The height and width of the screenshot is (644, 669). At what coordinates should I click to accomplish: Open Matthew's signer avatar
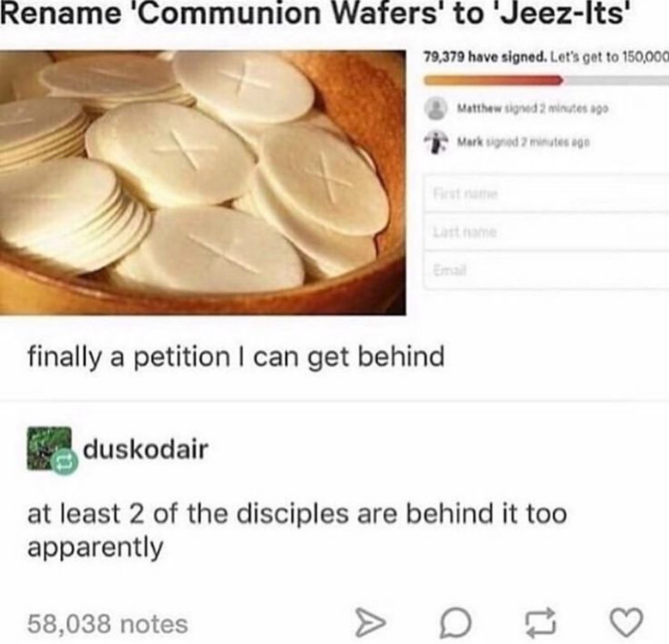pos(435,108)
